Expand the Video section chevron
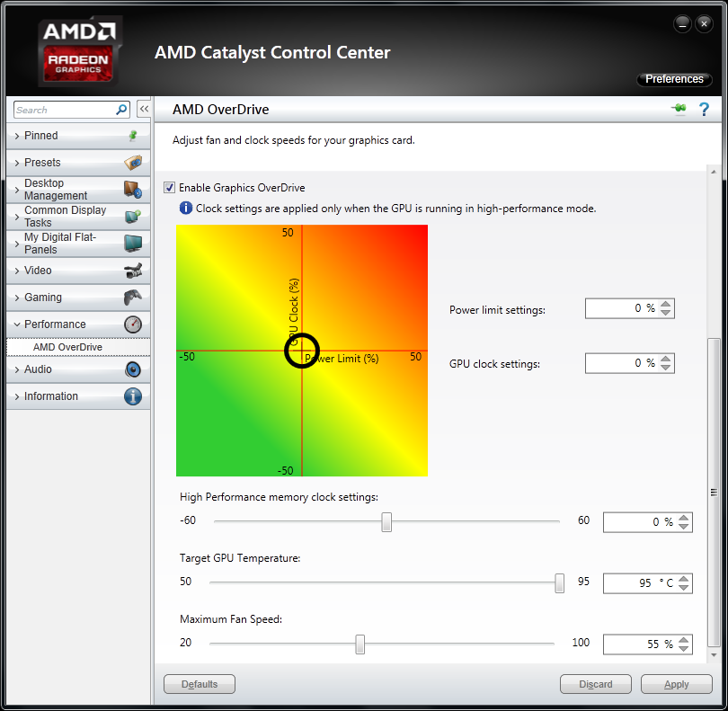Viewport: 728px width, 711px height. pyautogui.click(x=17, y=271)
